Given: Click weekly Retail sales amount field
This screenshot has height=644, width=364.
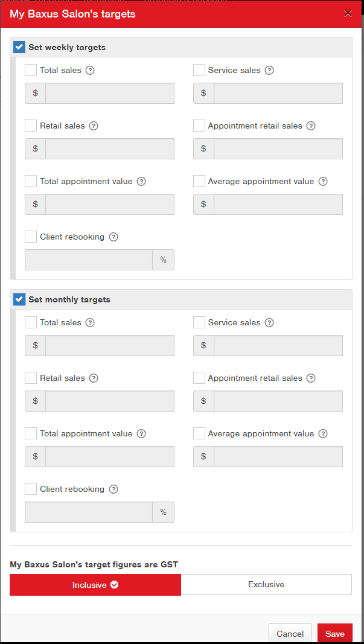Looking at the screenshot, I should click(x=110, y=148).
